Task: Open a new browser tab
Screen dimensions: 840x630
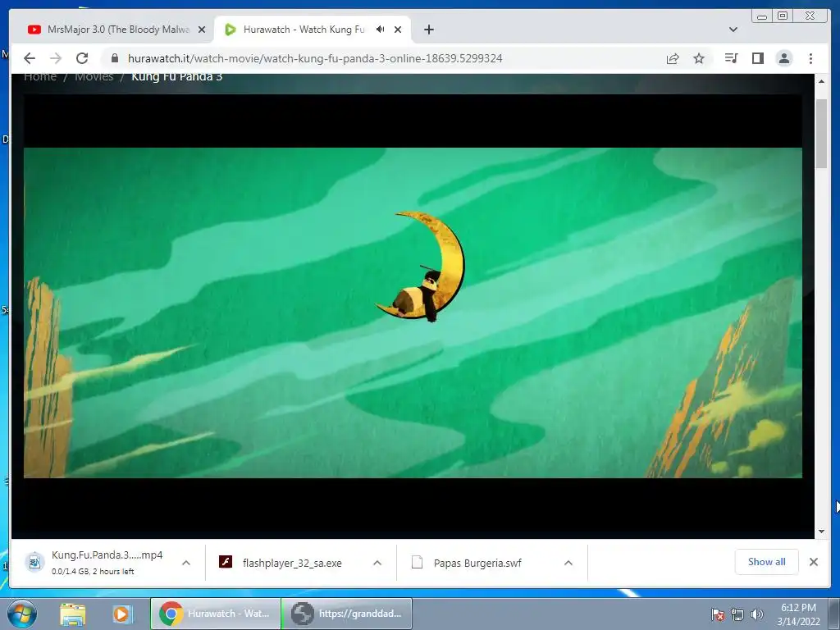Action: [429, 30]
